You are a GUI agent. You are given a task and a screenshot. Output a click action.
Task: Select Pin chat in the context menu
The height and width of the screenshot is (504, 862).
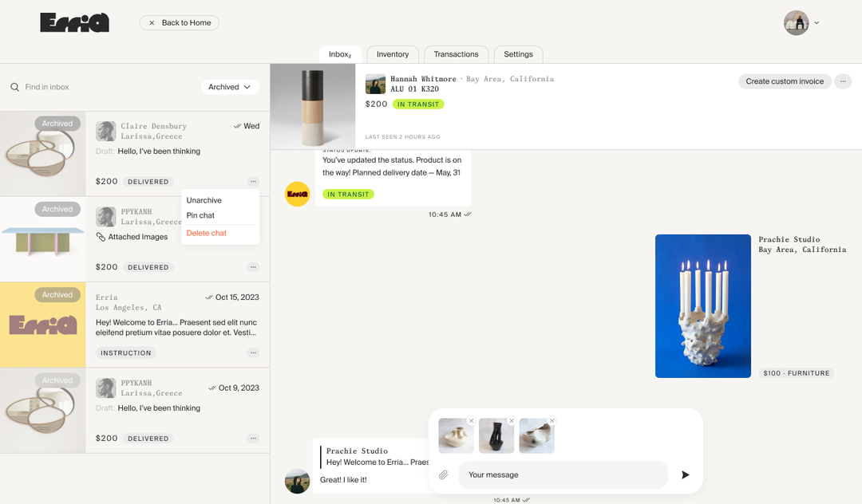click(x=200, y=215)
